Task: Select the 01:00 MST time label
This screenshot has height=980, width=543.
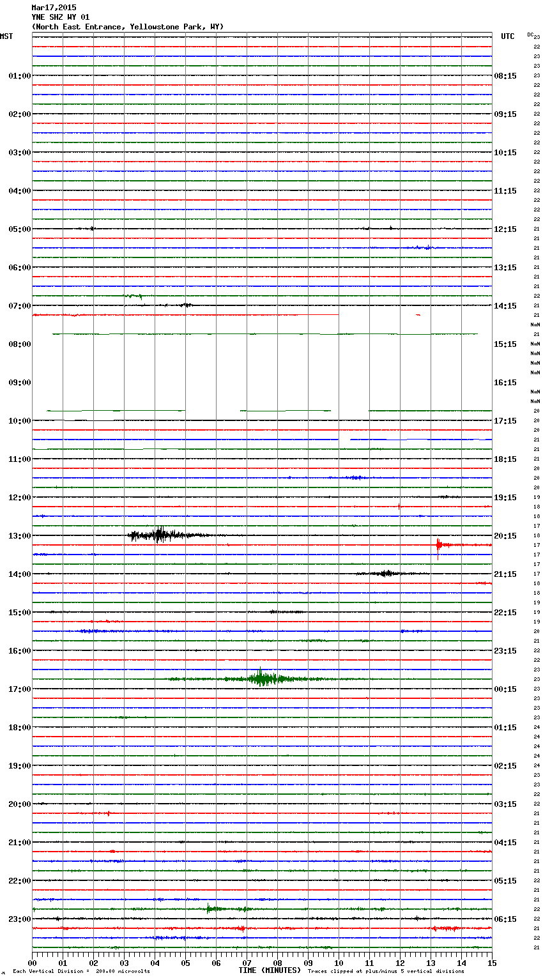Action: (x=20, y=75)
